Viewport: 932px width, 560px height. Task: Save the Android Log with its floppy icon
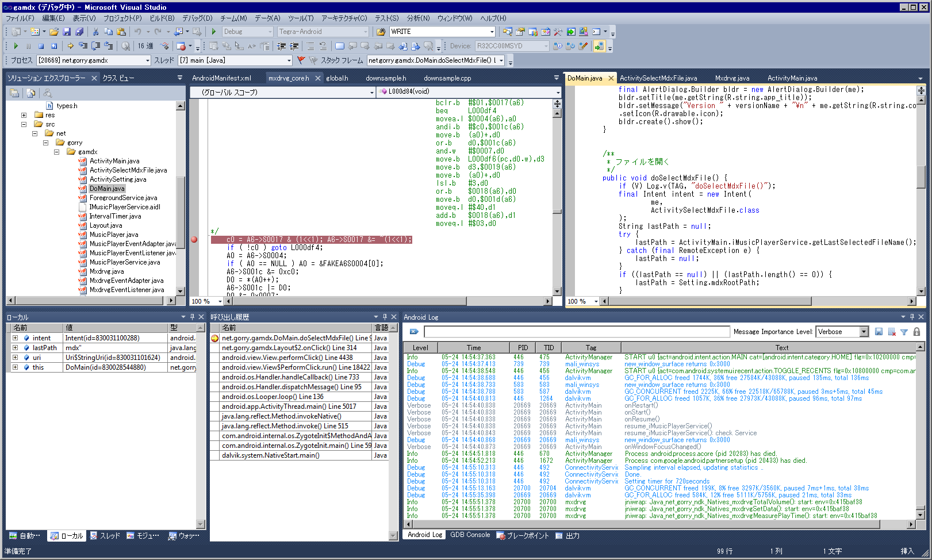point(879,332)
